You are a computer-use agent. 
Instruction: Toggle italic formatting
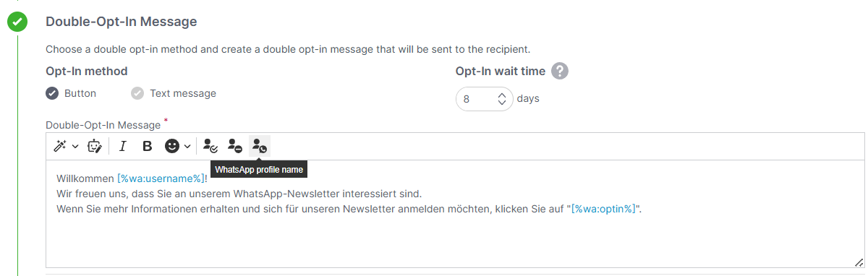(x=122, y=146)
